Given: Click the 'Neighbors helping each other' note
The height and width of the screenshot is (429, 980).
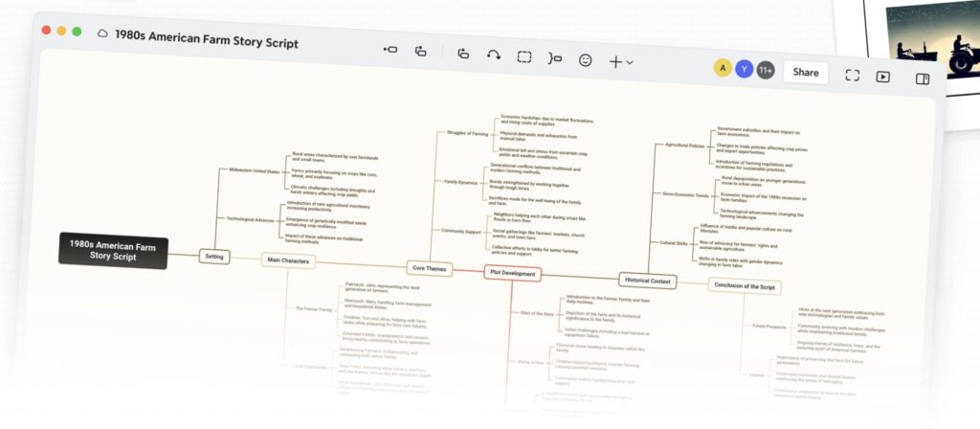Looking at the screenshot, I should tap(540, 217).
